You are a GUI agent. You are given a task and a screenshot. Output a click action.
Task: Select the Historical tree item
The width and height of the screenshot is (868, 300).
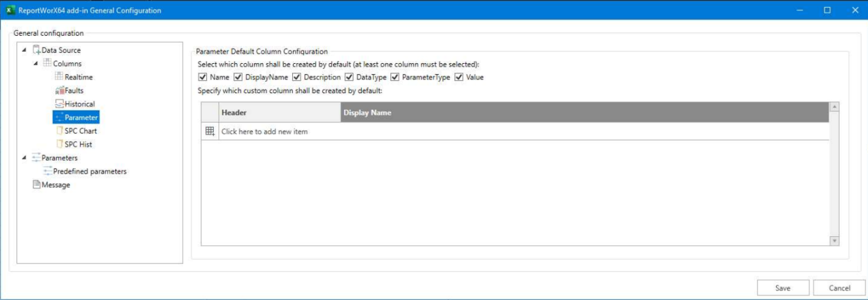coord(80,104)
